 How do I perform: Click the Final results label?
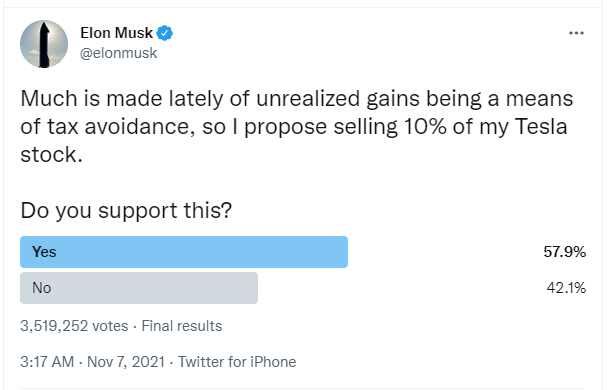coord(182,326)
